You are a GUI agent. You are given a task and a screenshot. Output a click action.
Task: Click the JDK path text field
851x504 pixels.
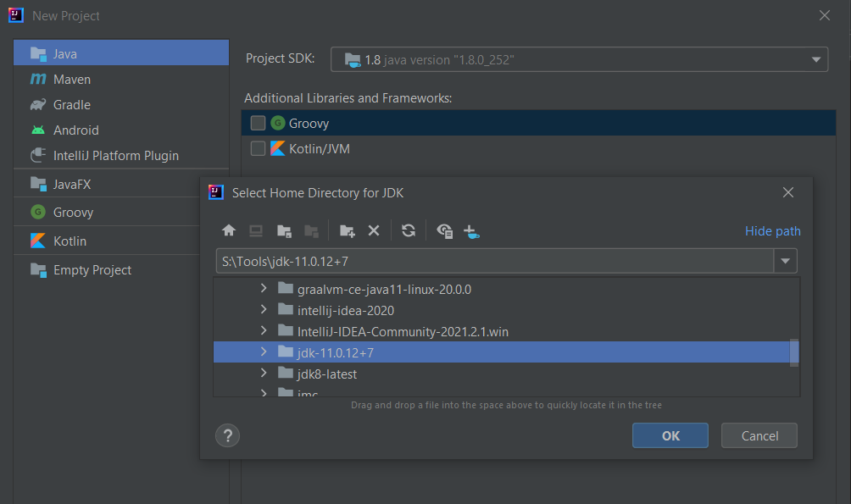[495, 261]
